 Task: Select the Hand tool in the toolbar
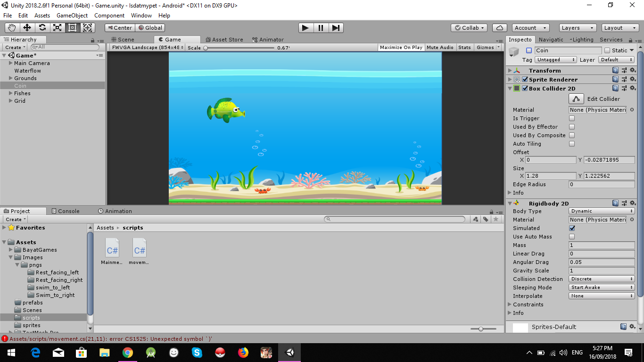coord(12,28)
